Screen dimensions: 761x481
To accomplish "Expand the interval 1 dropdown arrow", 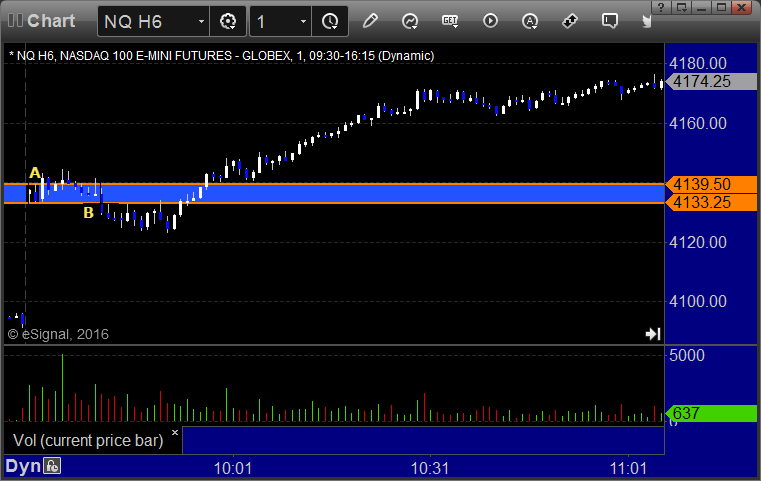I will [x=303, y=21].
